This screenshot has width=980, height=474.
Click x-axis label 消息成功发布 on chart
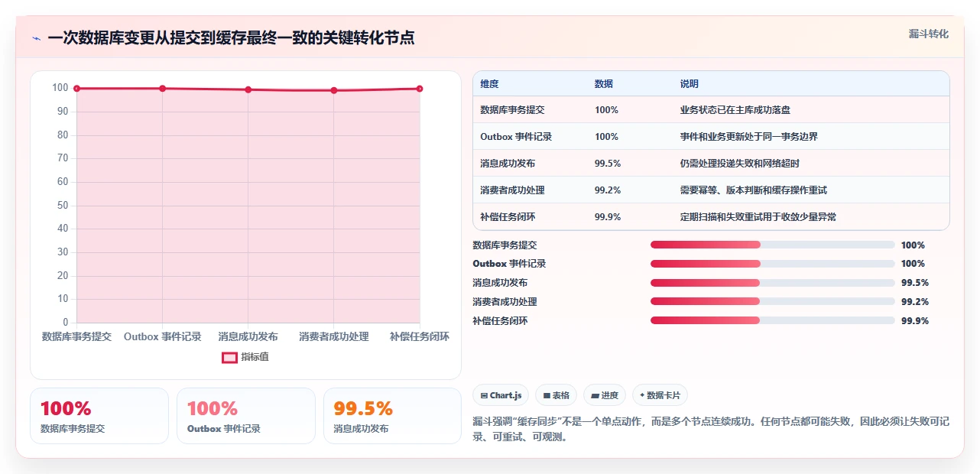248,336
